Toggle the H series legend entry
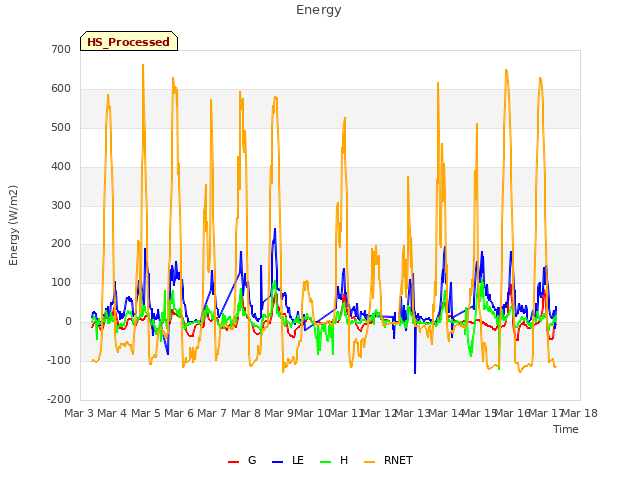This screenshot has width=640, height=480. pos(334,460)
